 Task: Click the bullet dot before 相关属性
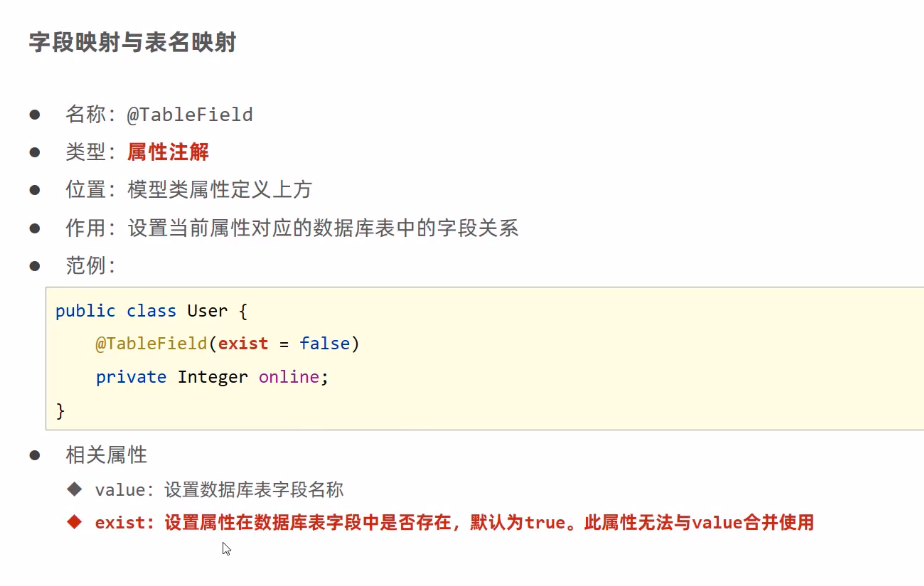(x=35, y=455)
